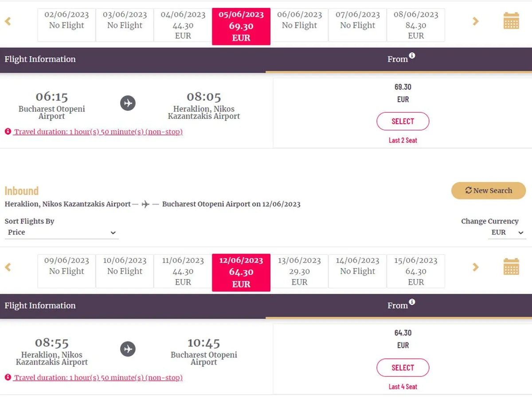Choose inbound date 13/06/2023 at 29.30 EUR
The image size is (532, 399).
tap(299, 271)
